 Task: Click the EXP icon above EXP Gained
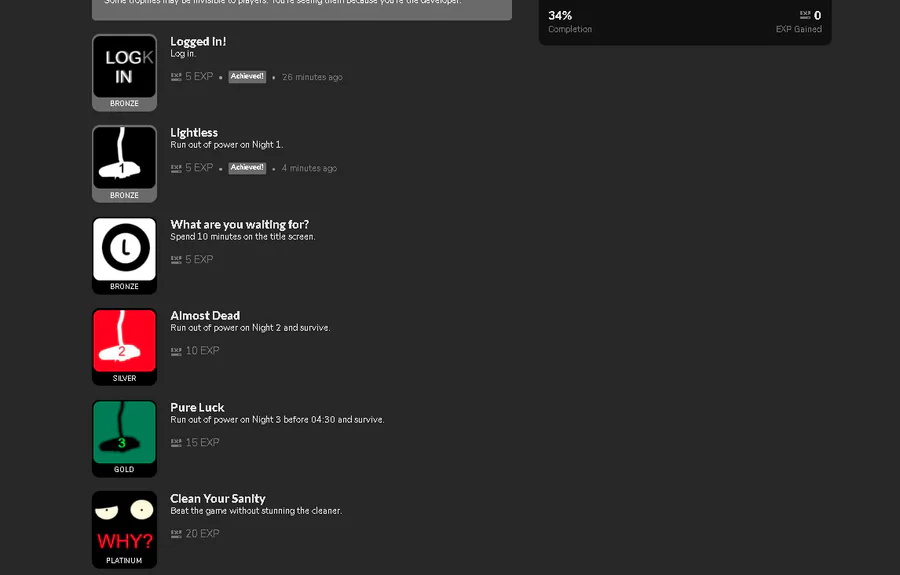[805, 15]
